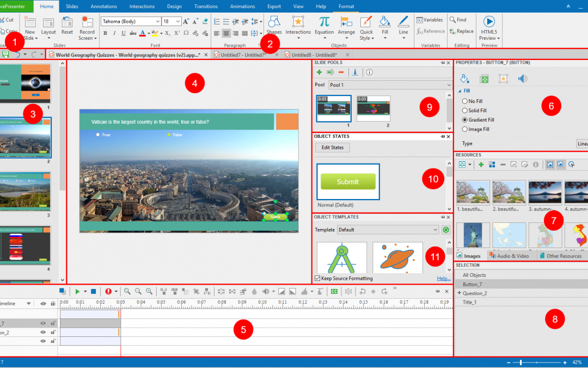This screenshot has width=588, height=368.
Task: Click the Fill paint bucket in ribbon
Action: tap(384, 22)
